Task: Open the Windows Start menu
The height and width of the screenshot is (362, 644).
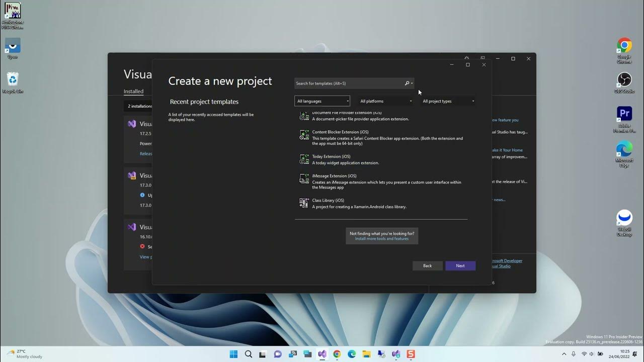Action: [233, 354]
